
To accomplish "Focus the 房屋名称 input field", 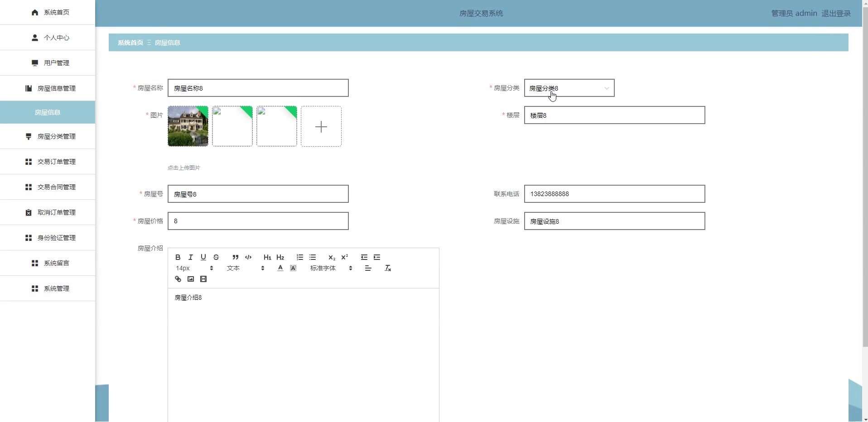I will pyautogui.click(x=258, y=88).
